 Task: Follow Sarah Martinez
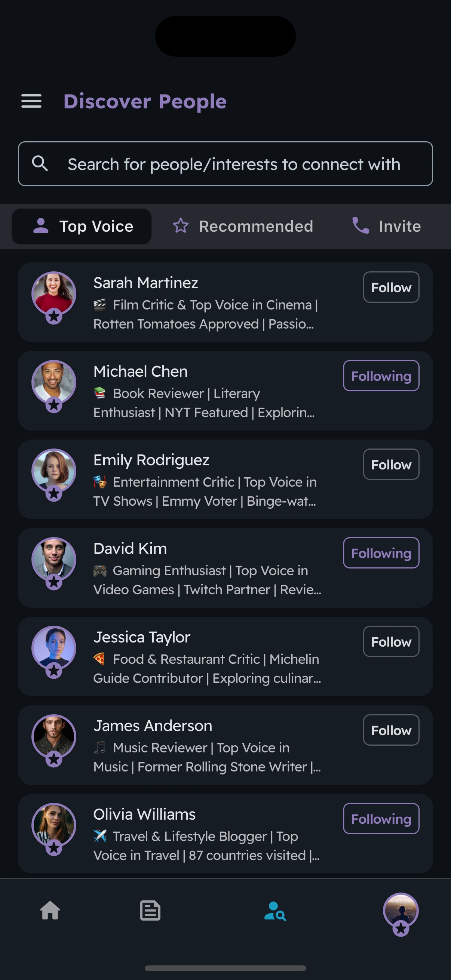[x=391, y=287]
